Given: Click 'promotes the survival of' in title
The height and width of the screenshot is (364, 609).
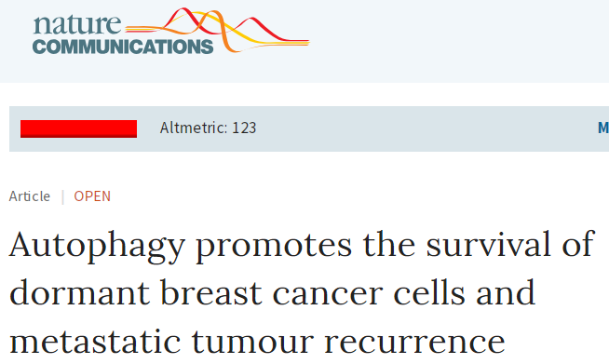Looking at the screenshot, I should pos(396,246).
